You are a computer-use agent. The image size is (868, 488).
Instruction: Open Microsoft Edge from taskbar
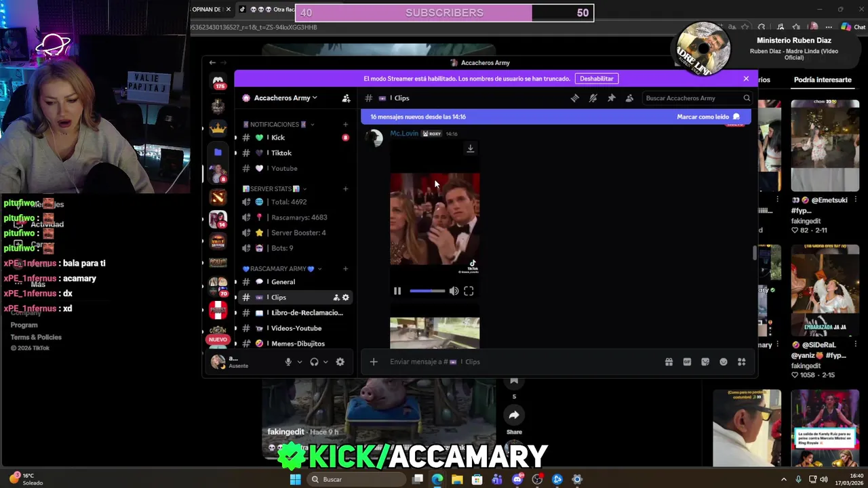437,479
